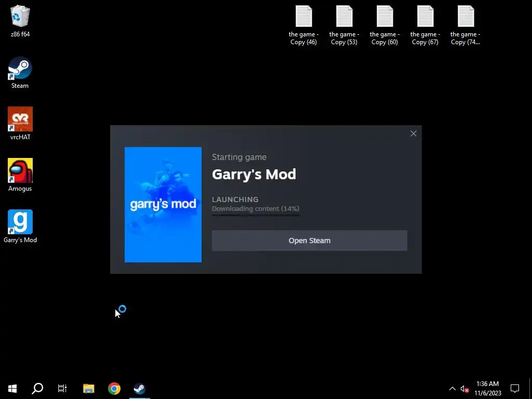Open File Explorer from taskbar
The width and height of the screenshot is (532, 399).
tap(88, 388)
